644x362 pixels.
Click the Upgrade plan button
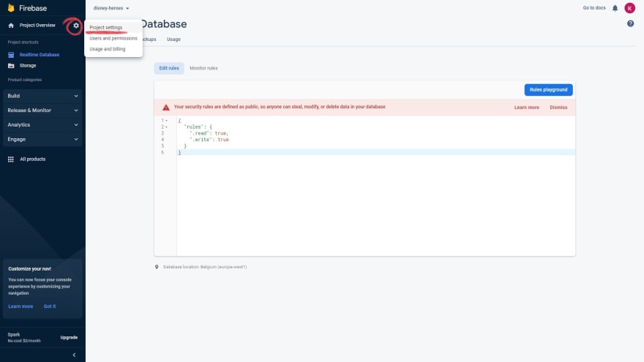(69, 337)
